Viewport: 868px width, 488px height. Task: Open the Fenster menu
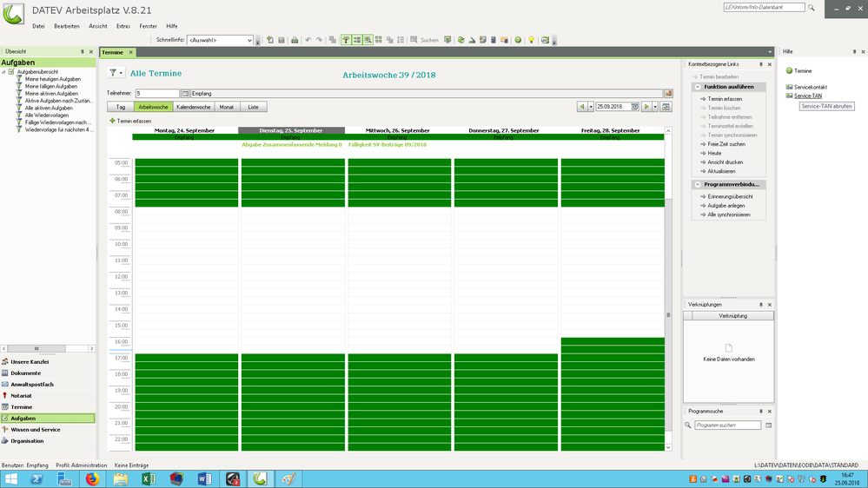[148, 26]
